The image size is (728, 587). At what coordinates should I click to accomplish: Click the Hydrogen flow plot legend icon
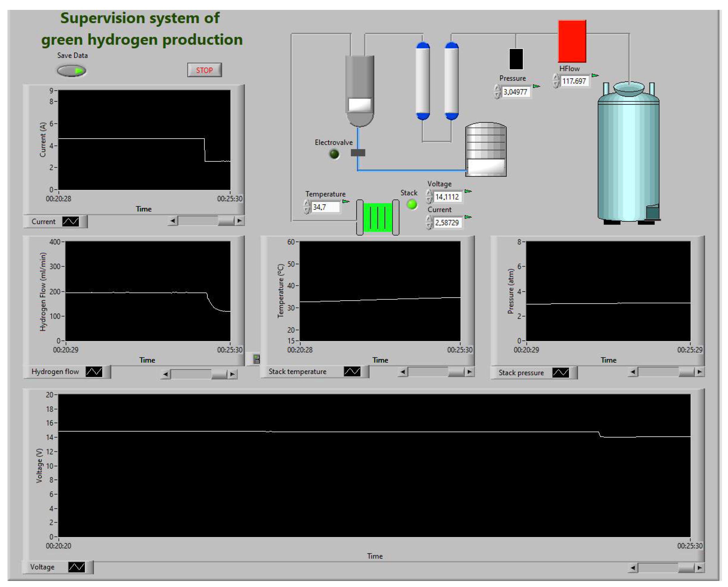(94, 372)
